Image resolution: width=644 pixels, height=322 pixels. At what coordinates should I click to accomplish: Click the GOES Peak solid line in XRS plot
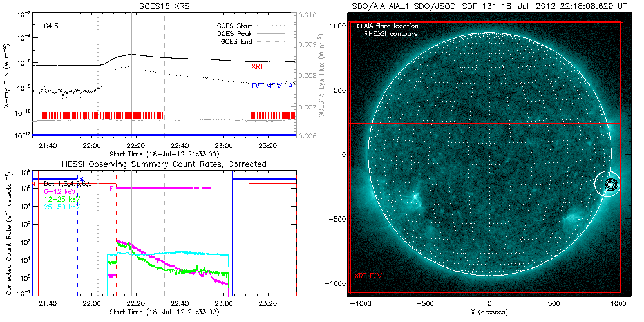coord(131,97)
